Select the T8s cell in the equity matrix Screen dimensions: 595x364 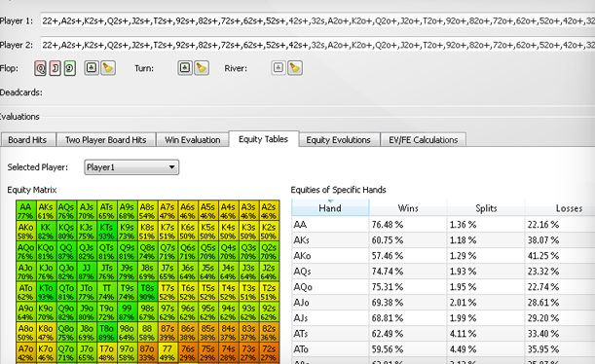[148, 291]
